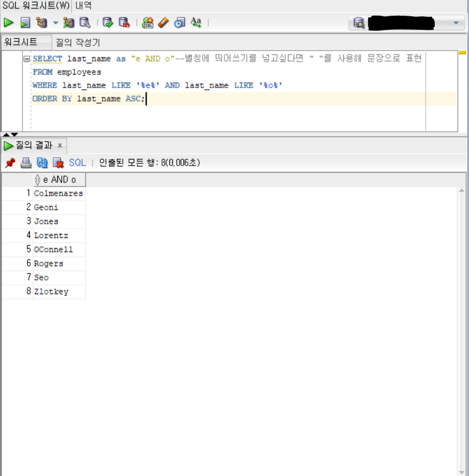
Task: Select the OConnell row in the results
Action: 53,249
